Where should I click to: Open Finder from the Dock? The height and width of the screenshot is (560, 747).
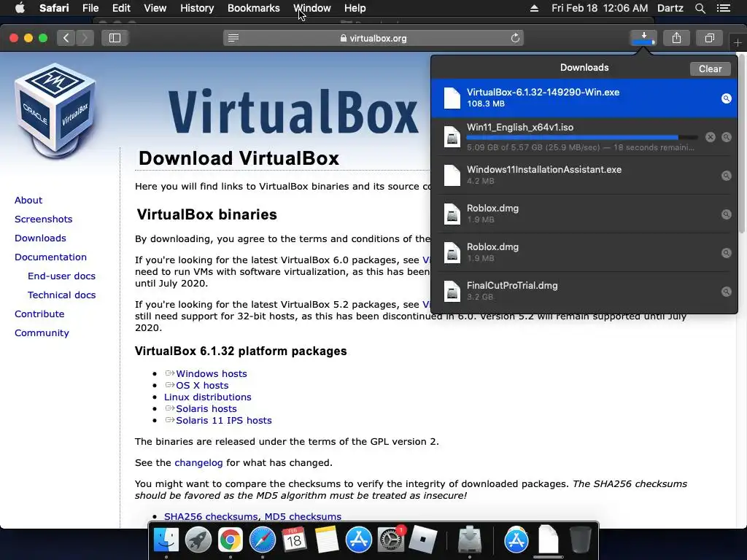[166, 540]
